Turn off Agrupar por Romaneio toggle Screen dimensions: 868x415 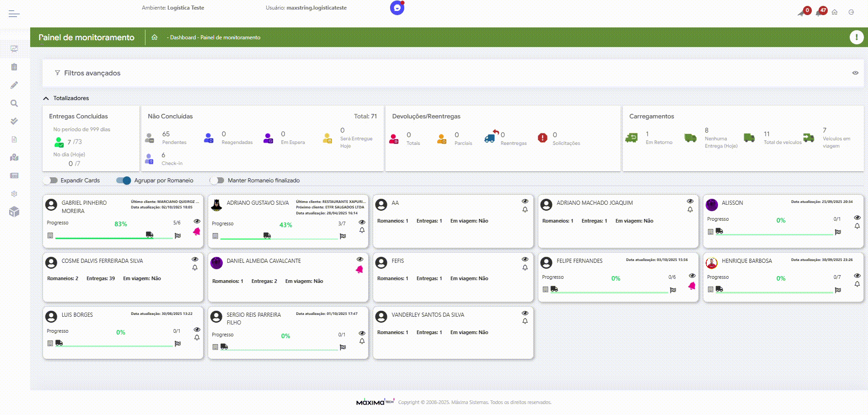pyautogui.click(x=123, y=181)
